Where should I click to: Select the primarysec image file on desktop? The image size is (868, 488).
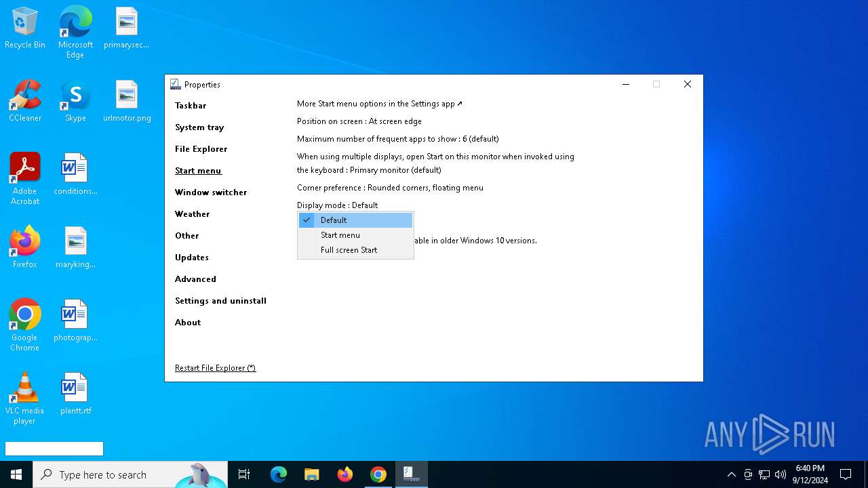click(x=126, y=28)
